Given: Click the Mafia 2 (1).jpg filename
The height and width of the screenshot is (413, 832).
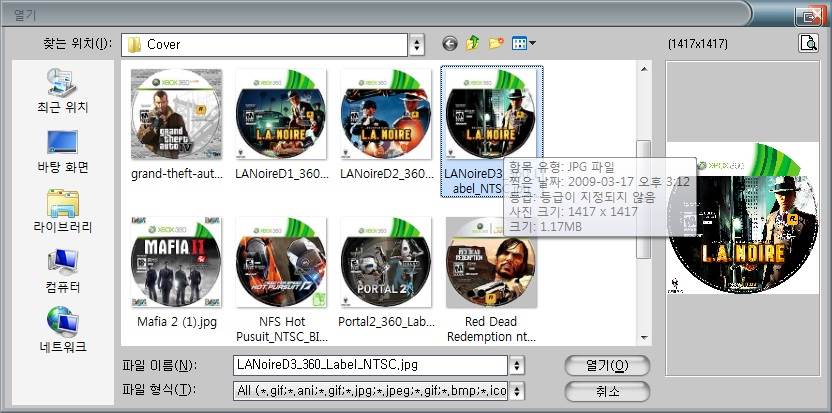Looking at the screenshot, I should tap(177, 322).
